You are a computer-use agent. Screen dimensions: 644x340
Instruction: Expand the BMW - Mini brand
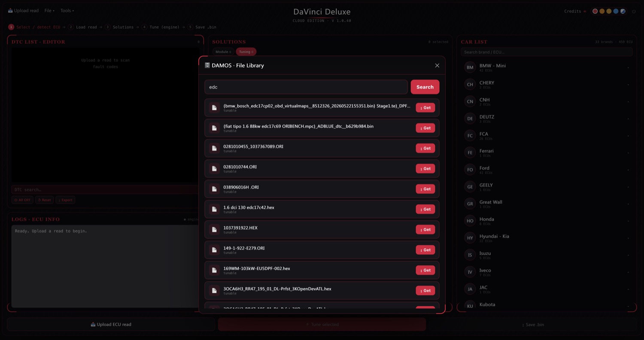[547, 67]
